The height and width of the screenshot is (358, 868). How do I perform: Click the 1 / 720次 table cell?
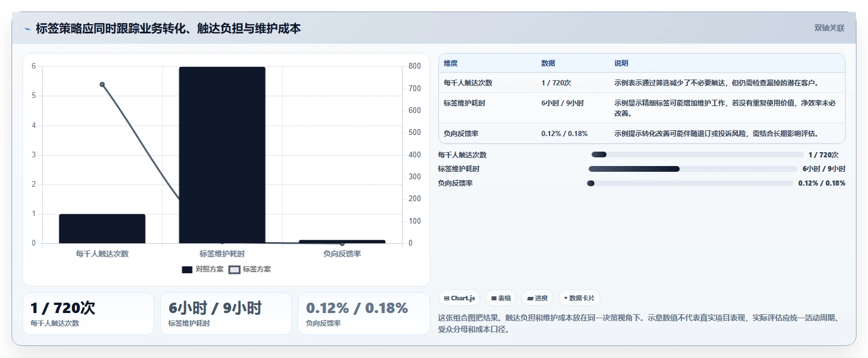click(556, 83)
